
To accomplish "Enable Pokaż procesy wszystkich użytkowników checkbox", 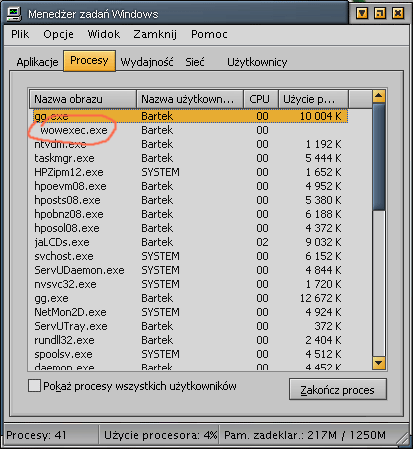I will pos(34,386).
